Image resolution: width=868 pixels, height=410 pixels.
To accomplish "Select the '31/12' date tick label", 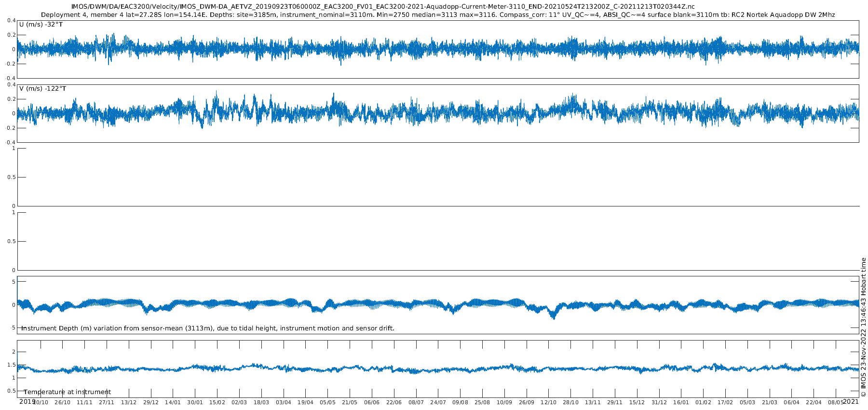I will tap(659, 402).
